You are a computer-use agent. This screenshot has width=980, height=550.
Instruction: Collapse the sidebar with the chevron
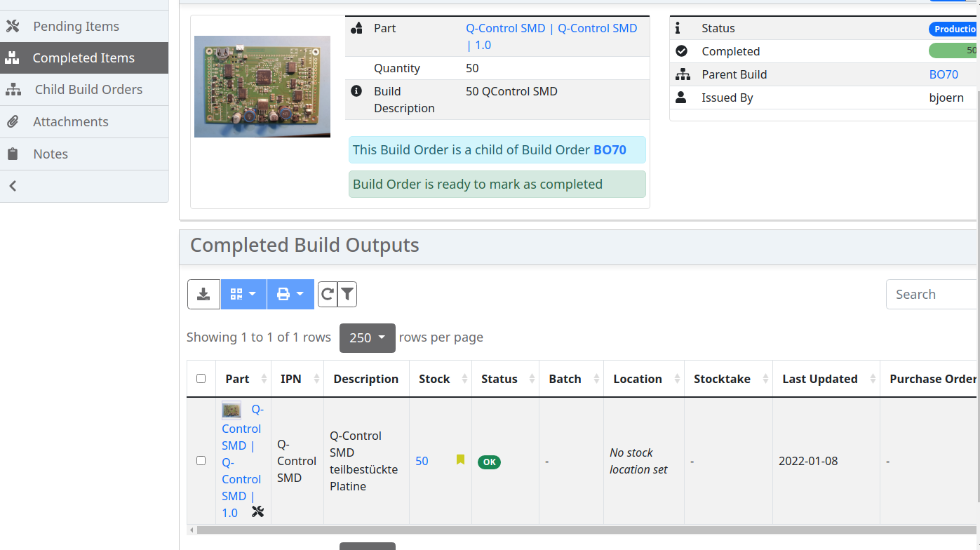[13, 186]
